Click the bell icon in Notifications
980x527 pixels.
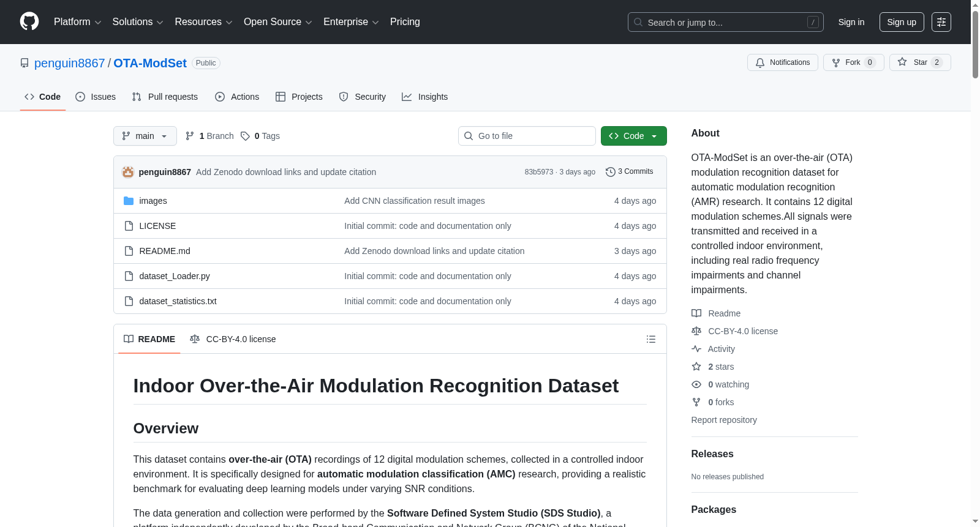(x=760, y=62)
